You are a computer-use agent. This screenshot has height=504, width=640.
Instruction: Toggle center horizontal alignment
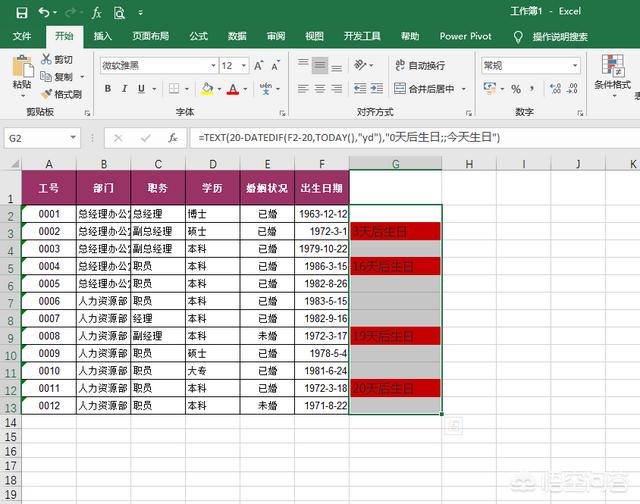pyautogui.click(x=320, y=89)
